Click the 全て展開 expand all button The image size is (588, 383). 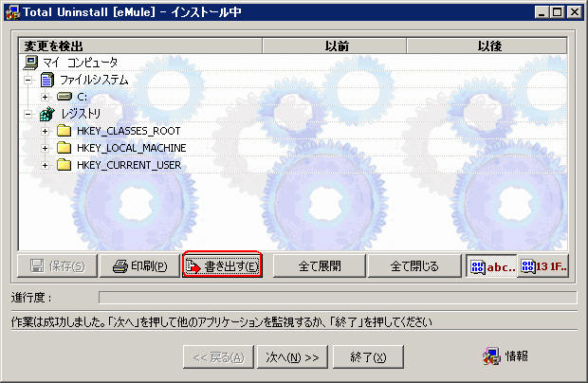pos(320,266)
